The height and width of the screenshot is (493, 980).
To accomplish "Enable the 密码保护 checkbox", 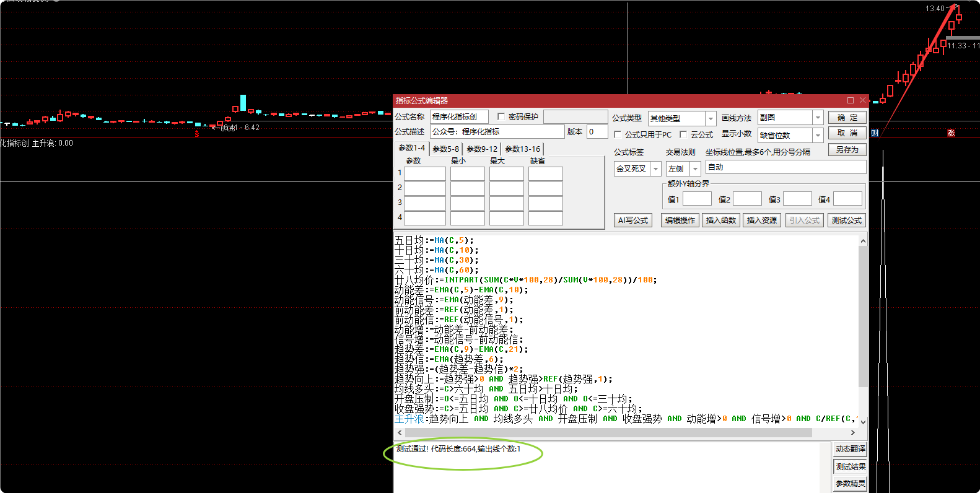I will (501, 117).
